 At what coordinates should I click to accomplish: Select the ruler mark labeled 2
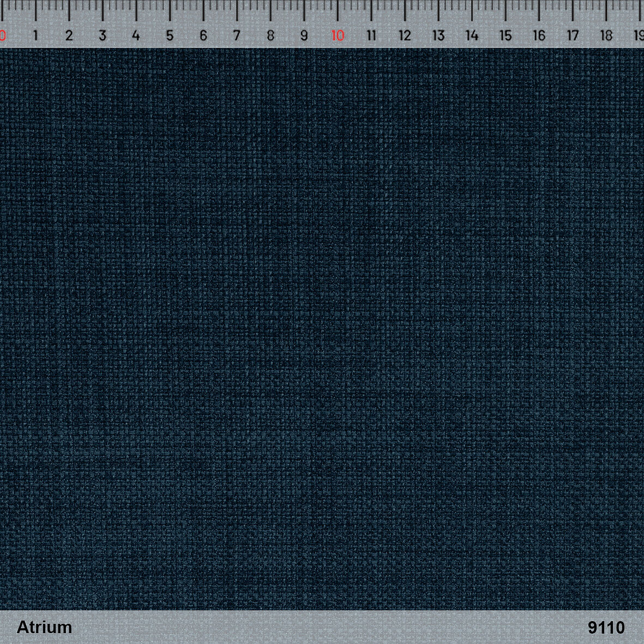click(69, 36)
